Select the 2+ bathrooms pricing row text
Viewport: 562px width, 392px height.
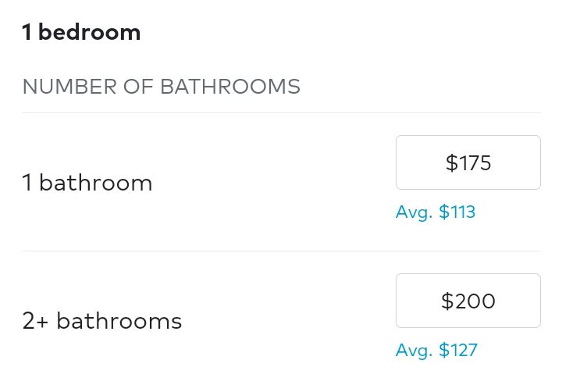(102, 321)
